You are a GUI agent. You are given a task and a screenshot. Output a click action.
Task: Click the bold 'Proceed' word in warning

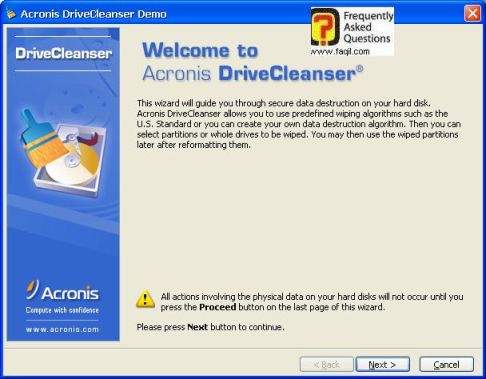(218, 307)
